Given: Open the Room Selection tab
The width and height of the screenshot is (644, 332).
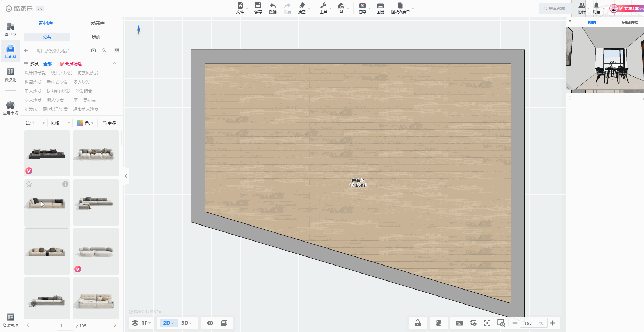Looking at the screenshot, I should (629, 23).
